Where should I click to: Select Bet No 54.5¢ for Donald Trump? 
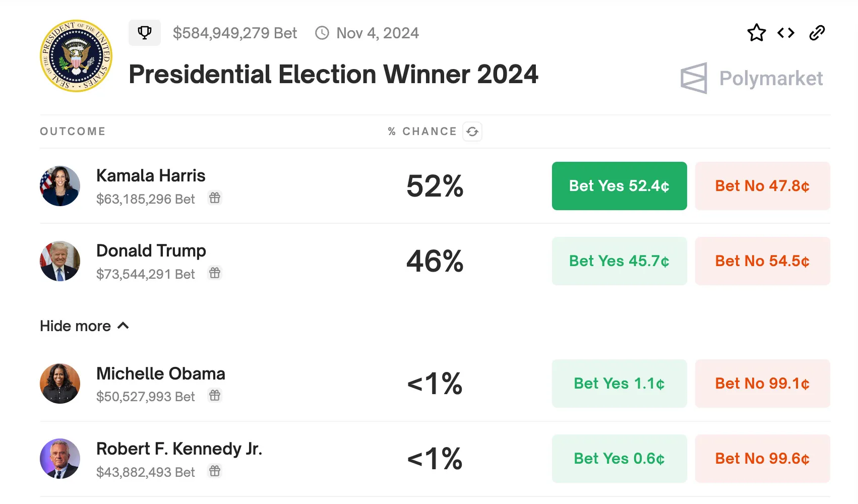click(x=762, y=261)
